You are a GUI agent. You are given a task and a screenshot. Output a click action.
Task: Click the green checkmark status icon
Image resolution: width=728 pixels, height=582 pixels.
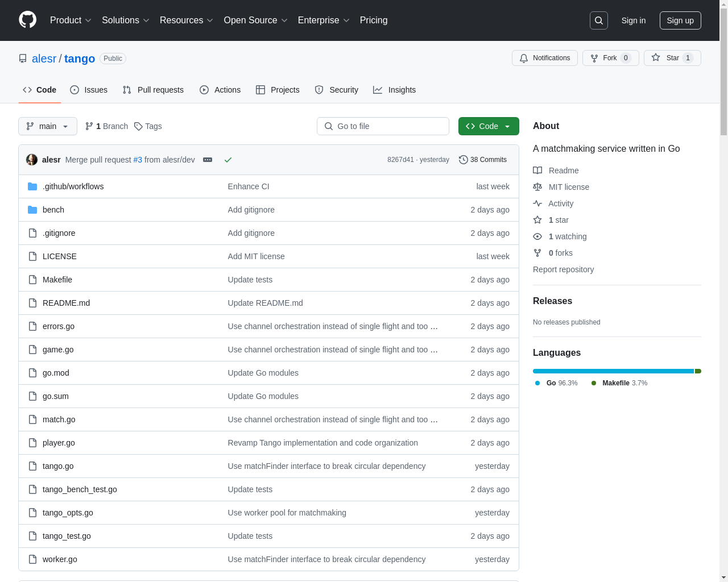(228, 160)
